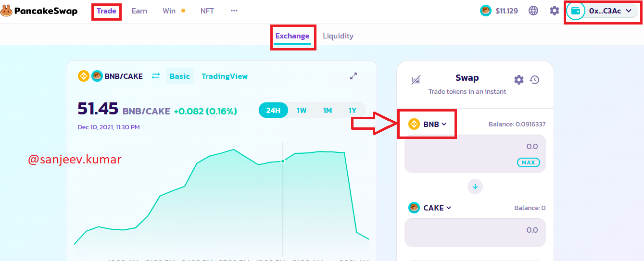Select the 1W time range

302,111
